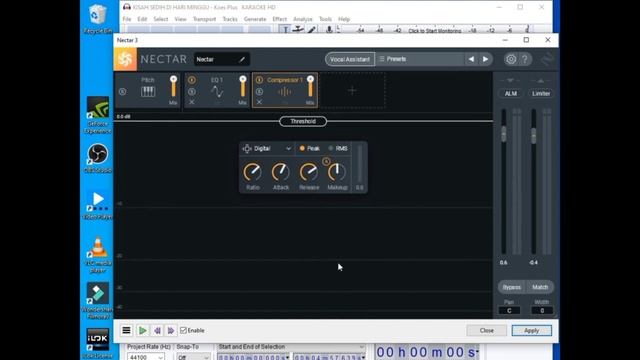
Task: Click the ALM button
Action: pos(511,93)
